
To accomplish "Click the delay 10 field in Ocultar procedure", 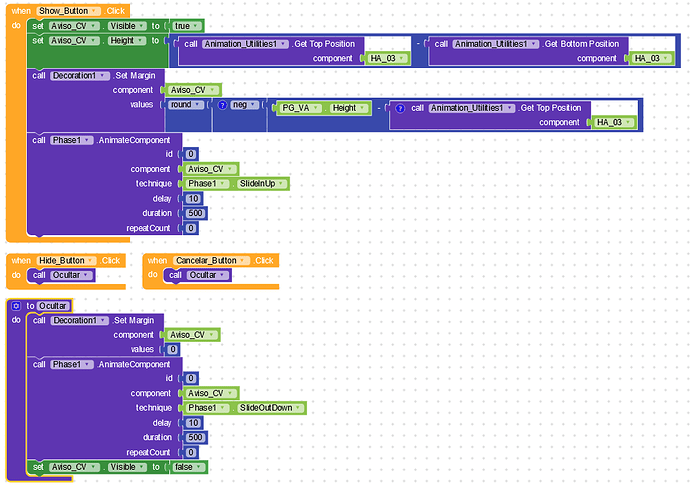I will tap(194, 423).
